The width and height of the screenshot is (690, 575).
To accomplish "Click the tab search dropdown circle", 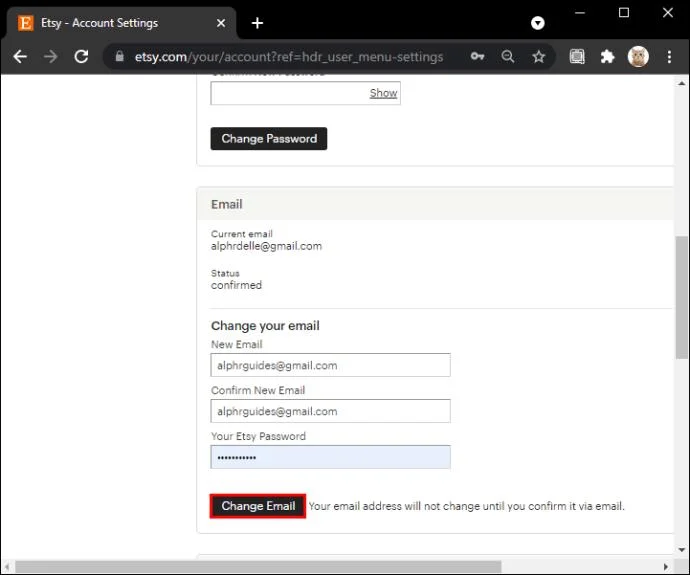I will (538, 23).
